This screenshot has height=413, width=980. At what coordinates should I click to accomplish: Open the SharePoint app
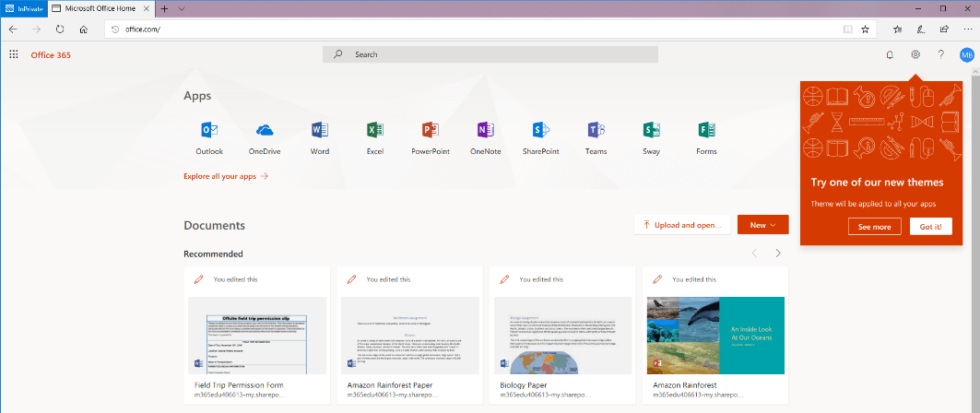pos(540,130)
